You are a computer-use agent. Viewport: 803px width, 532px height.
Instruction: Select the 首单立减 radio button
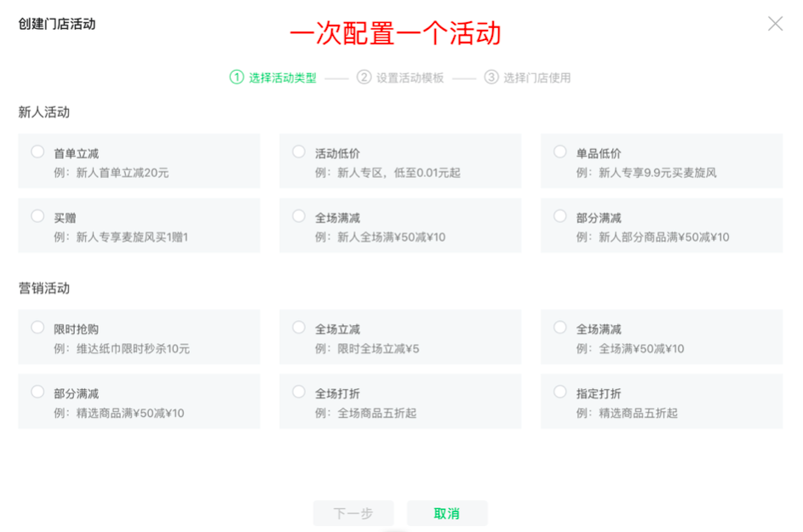point(37,152)
